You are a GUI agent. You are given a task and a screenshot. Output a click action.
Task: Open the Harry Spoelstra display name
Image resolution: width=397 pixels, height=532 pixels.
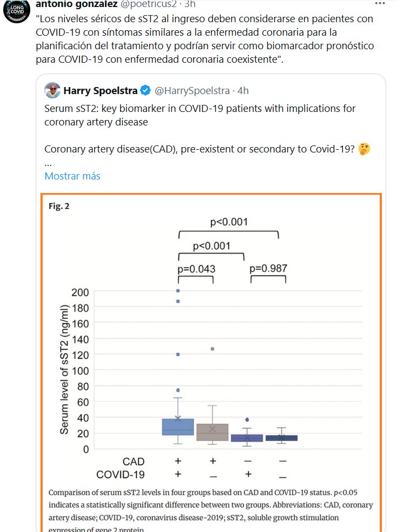pyautogui.click(x=101, y=90)
